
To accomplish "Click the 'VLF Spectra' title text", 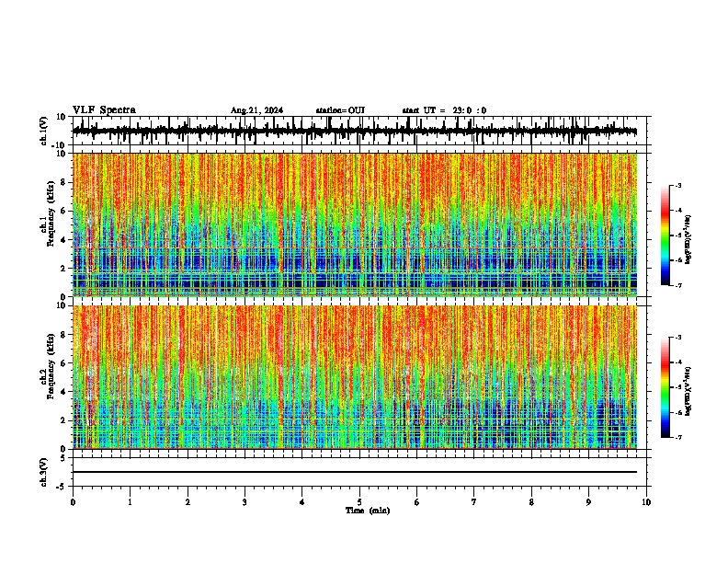I will click(104, 110).
